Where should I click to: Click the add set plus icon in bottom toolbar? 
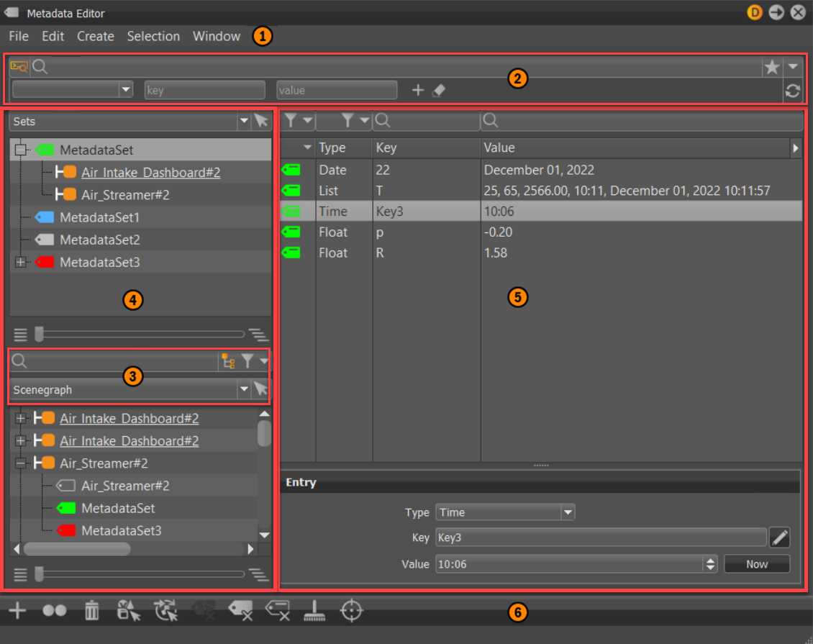pyautogui.click(x=18, y=610)
